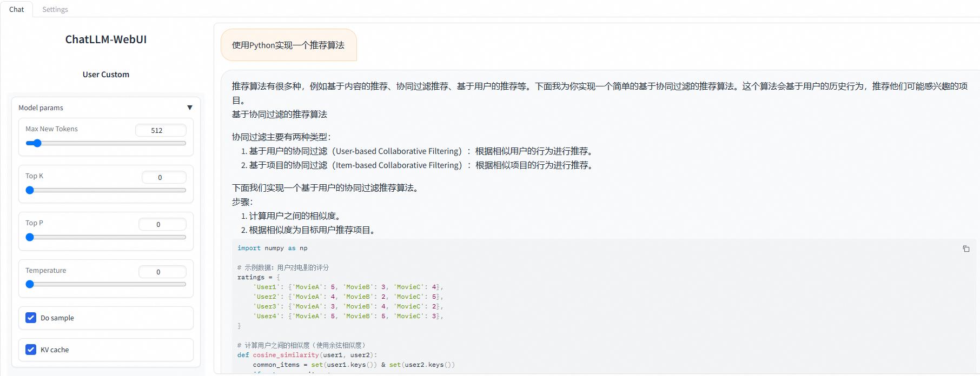Focus the Top K number field
The width and height of the screenshot is (980, 376).
click(x=164, y=177)
